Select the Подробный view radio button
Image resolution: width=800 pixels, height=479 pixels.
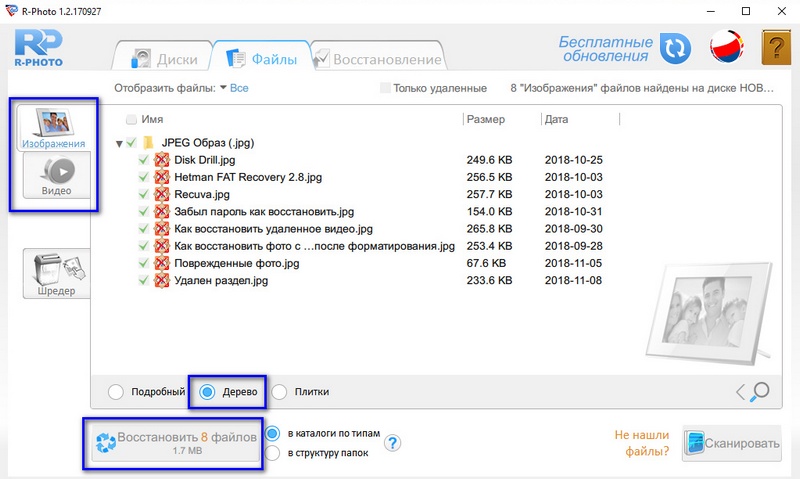(116, 392)
